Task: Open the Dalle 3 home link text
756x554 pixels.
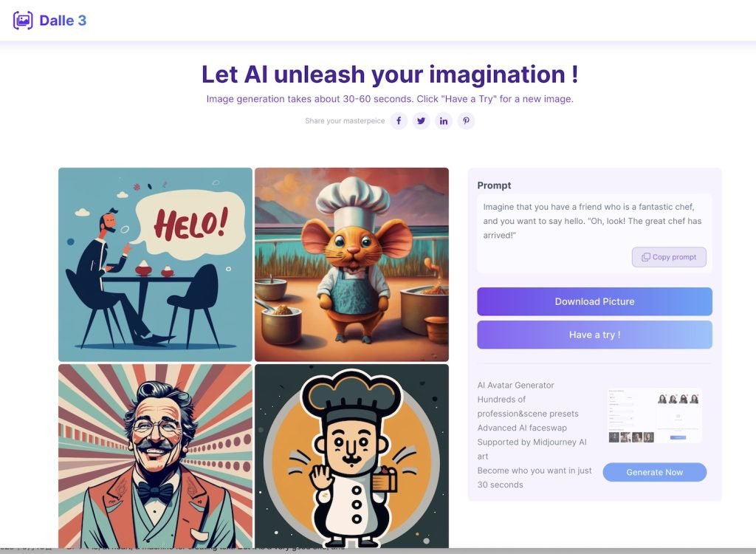Action: 63,20
